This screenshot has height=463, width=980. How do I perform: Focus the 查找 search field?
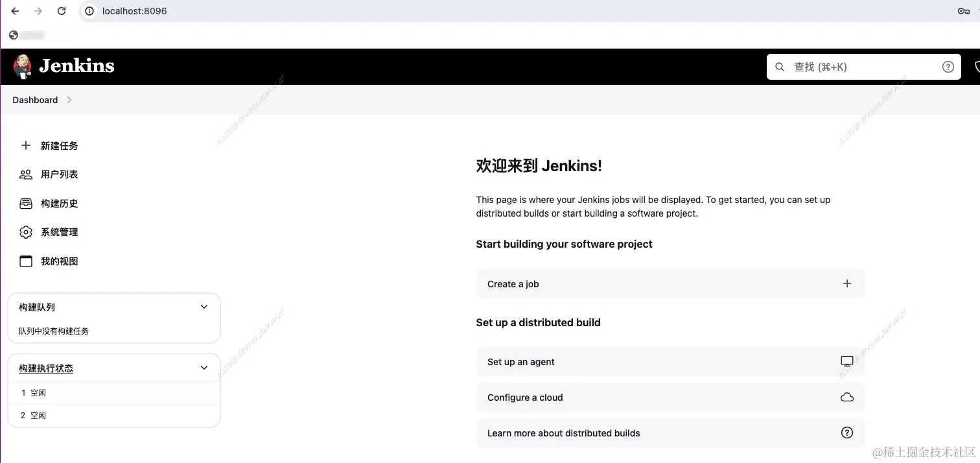point(863,67)
